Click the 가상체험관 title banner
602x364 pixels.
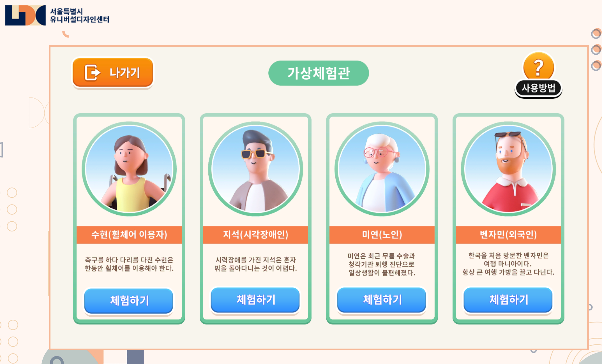pyautogui.click(x=319, y=73)
